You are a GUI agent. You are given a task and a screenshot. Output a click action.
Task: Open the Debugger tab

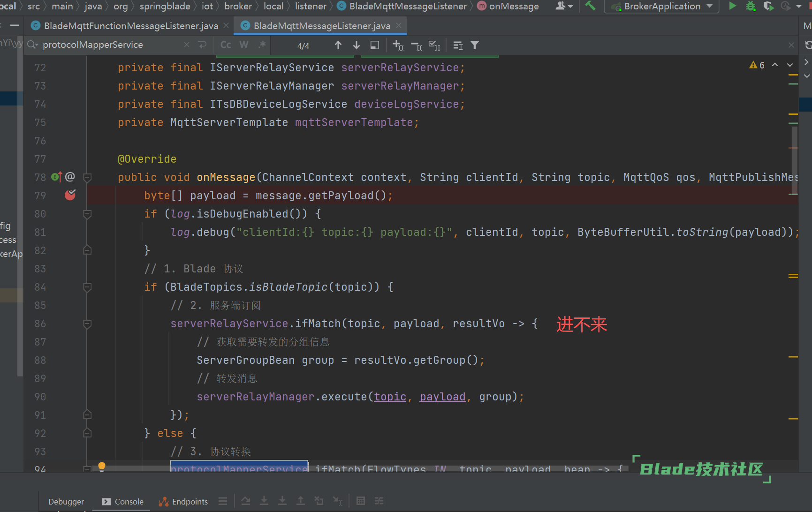coord(66,502)
